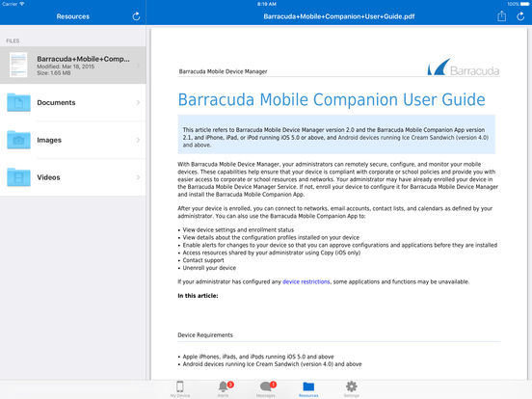This screenshot has height=399, width=532.
Task: Expand the PDF file row chevron
Action: coord(138,66)
